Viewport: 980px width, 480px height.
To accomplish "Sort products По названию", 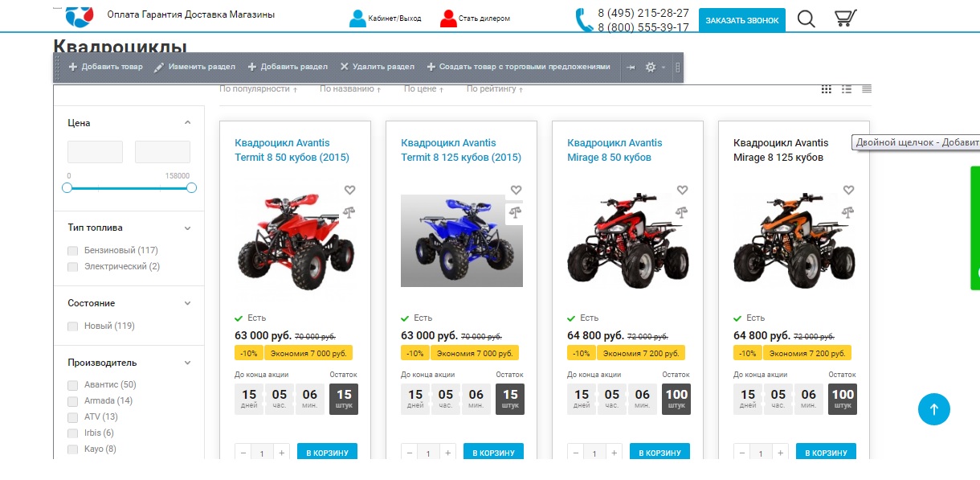I will pos(349,89).
